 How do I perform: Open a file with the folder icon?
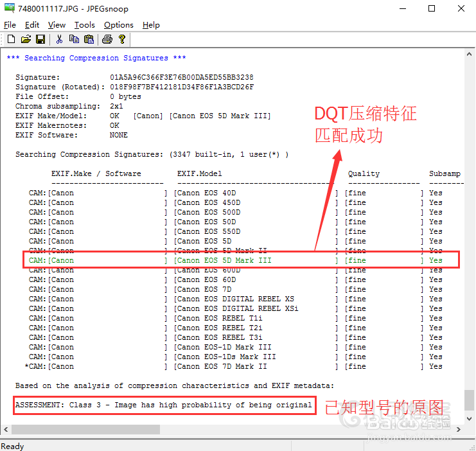(x=26, y=39)
